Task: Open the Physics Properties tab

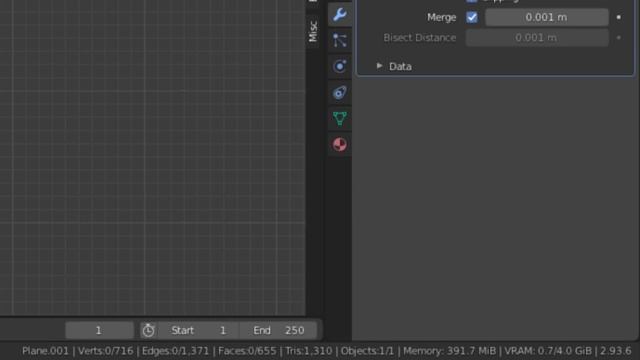Action: point(340,66)
